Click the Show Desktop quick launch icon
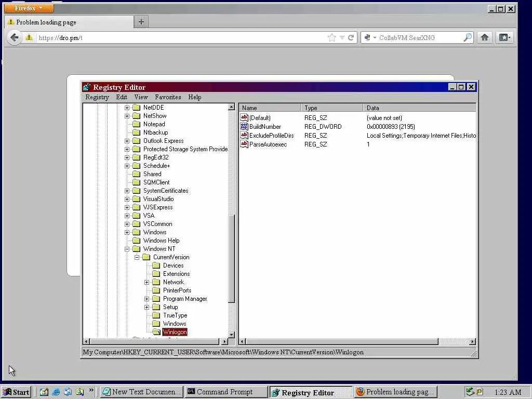This screenshot has width=532, height=399. 44,392
